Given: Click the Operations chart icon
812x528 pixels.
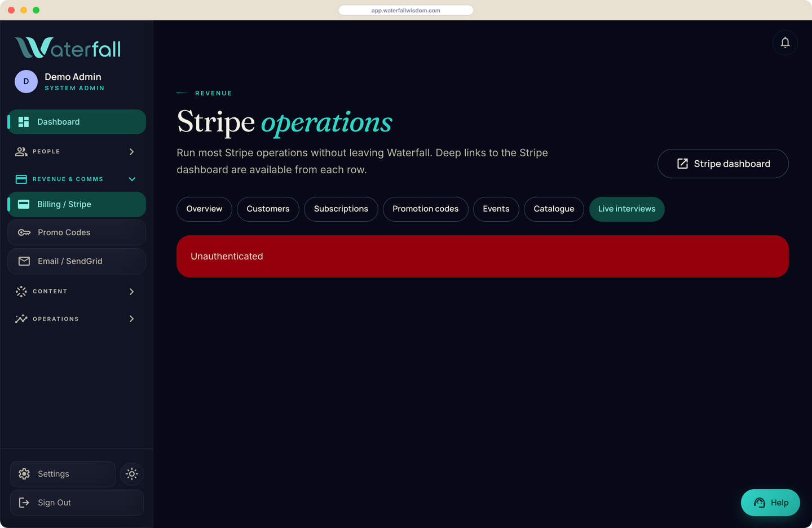Looking at the screenshot, I should [x=21, y=319].
